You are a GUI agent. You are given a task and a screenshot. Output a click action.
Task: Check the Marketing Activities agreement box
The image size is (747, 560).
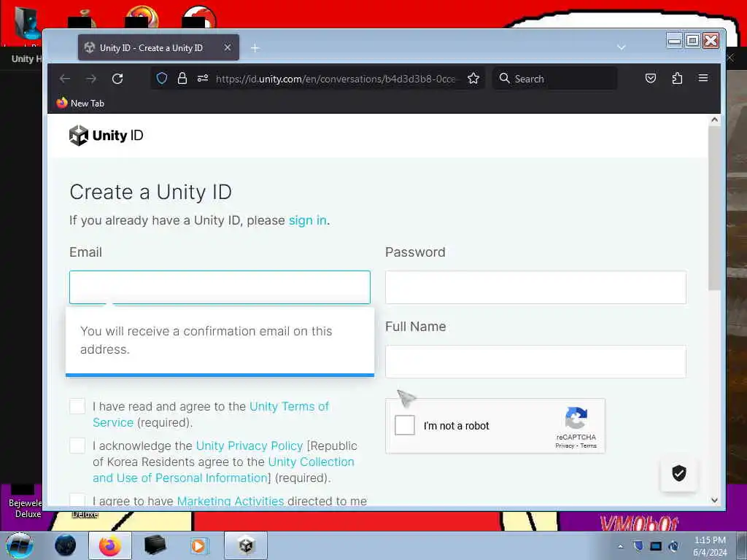[x=77, y=500]
